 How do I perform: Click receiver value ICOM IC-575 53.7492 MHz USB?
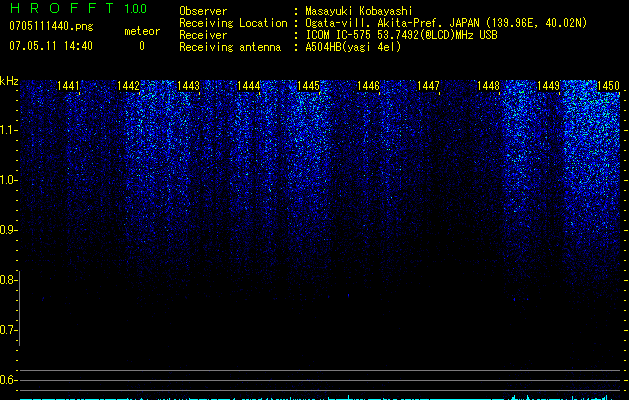pyautogui.click(x=401, y=35)
